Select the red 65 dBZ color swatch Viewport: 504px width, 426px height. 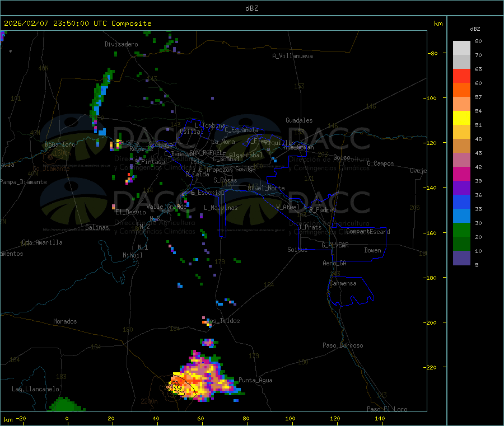coord(461,76)
